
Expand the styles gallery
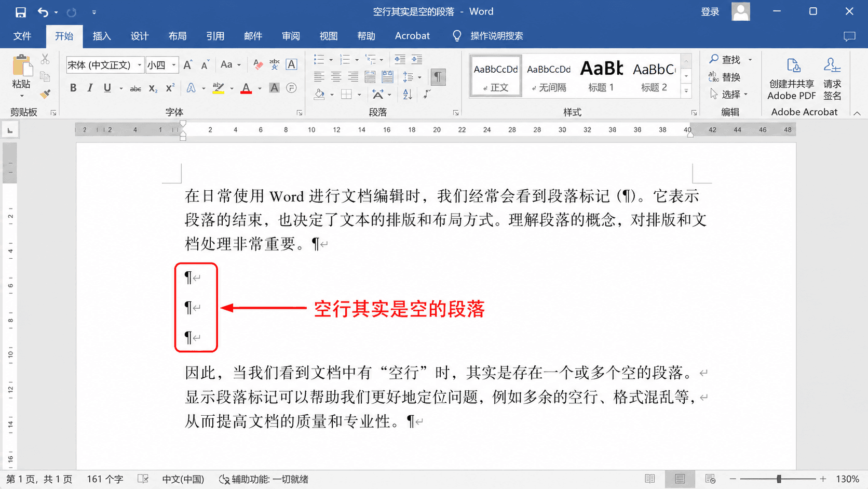[686, 90]
